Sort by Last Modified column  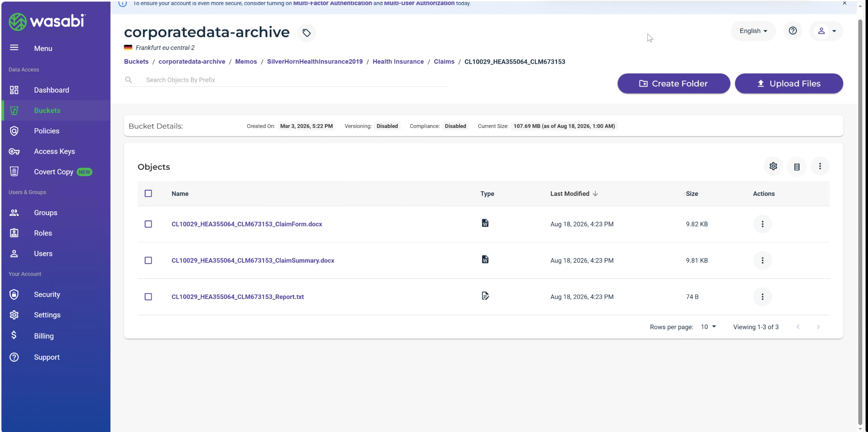[x=574, y=194]
